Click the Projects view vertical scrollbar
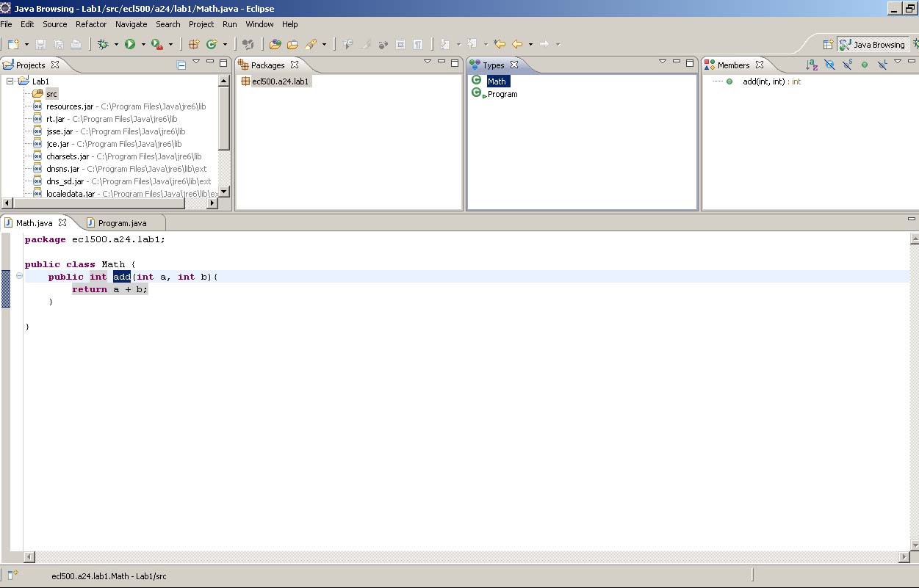This screenshot has height=588, width=919. click(x=224, y=135)
